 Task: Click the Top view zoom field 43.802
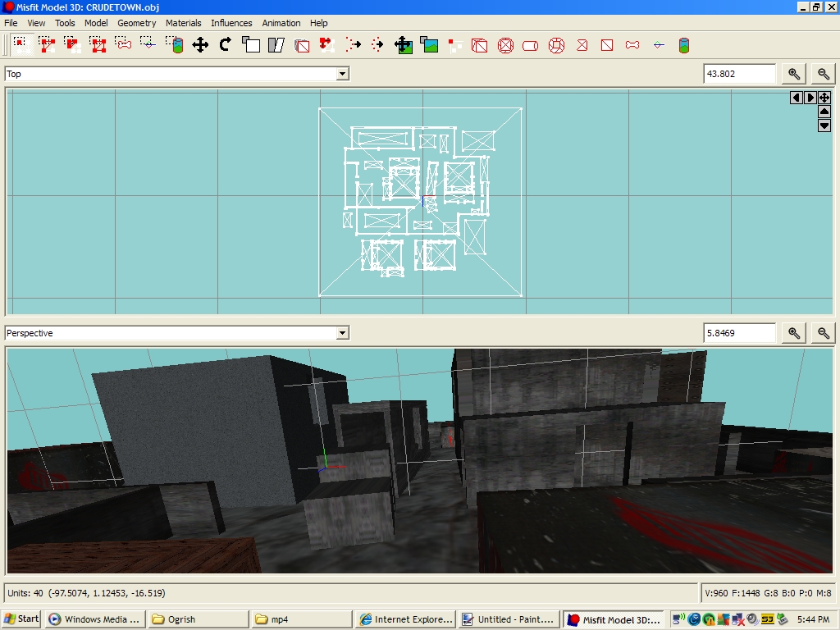click(x=738, y=74)
